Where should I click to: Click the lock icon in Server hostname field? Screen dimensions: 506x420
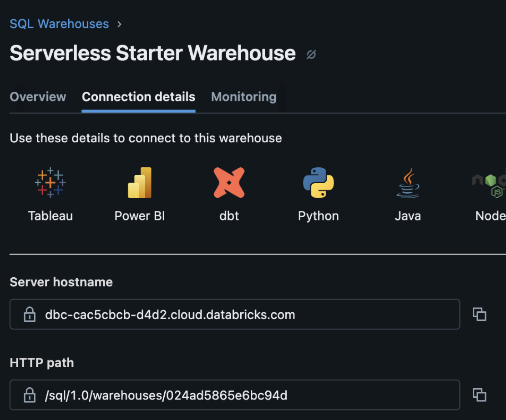tap(30, 315)
